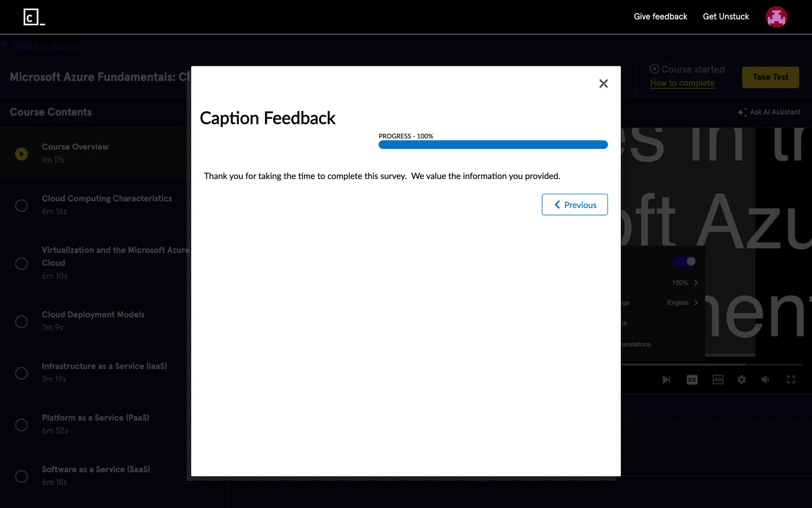The height and width of the screenshot is (508, 812).
Task: Click the closed captions CC icon
Action: (x=692, y=380)
